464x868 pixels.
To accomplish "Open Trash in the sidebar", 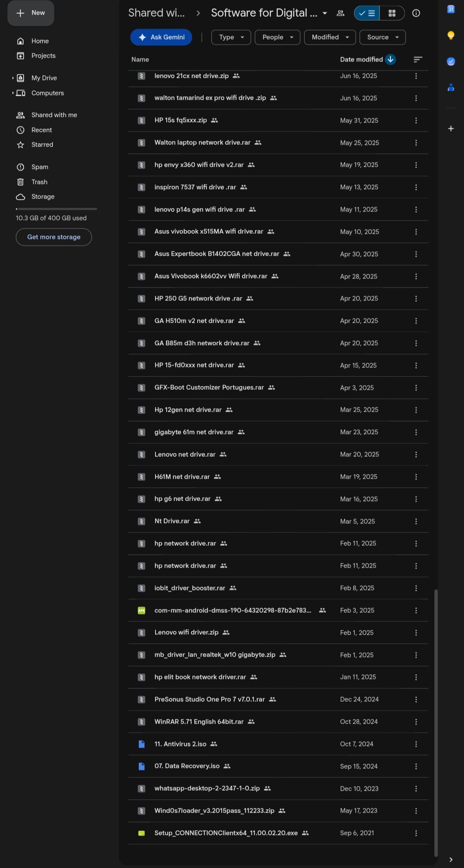I will (40, 182).
